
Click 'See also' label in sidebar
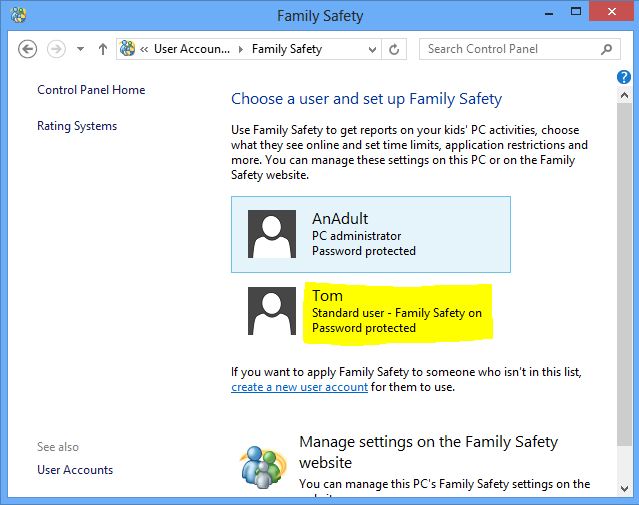(x=58, y=447)
